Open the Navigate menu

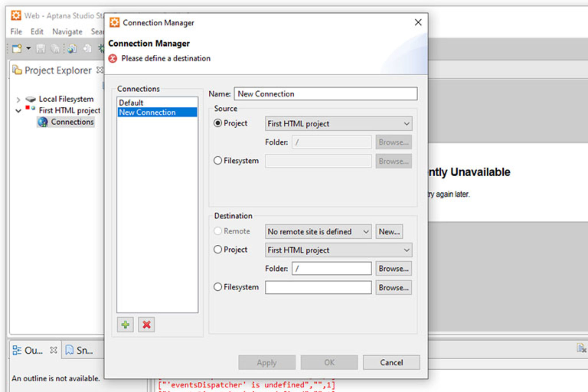(67, 32)
